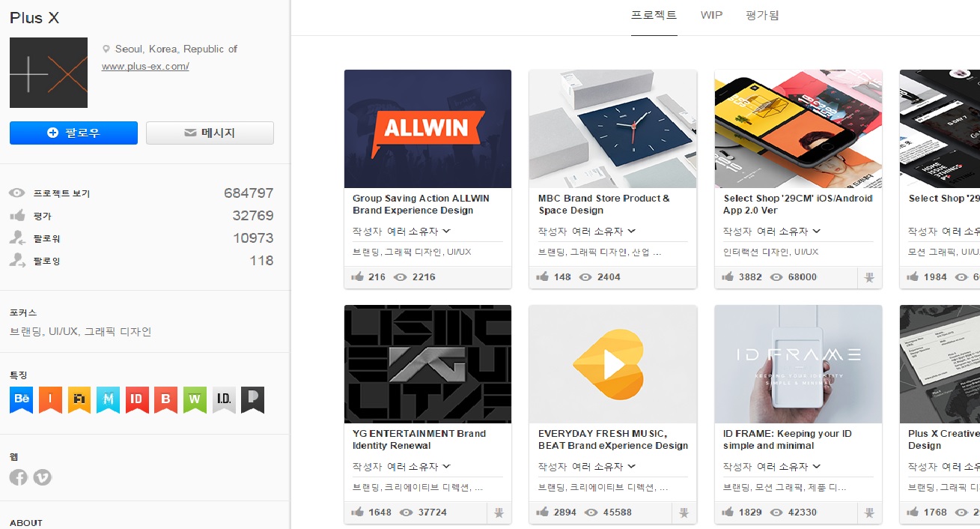Viewport: 980px width, 529px height.
Task: Open "Select Shop '29CM' iOS/Android App" title
Action: point(798,205)
